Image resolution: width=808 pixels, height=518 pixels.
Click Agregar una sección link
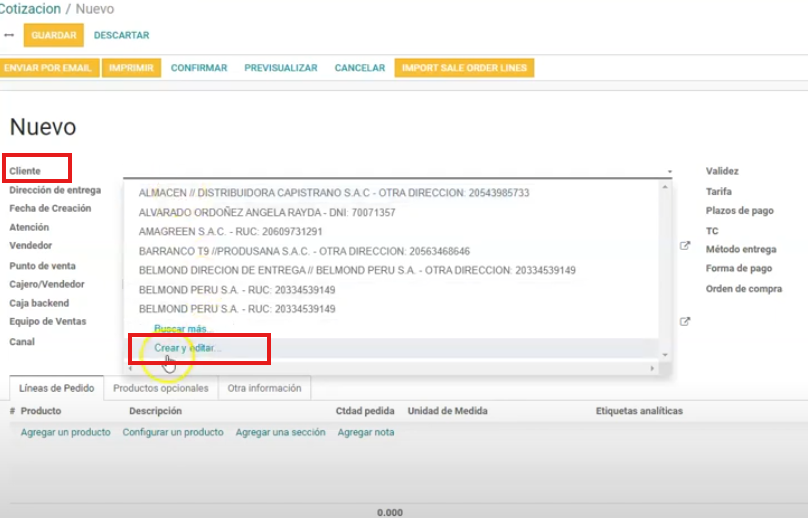(280, 432)
